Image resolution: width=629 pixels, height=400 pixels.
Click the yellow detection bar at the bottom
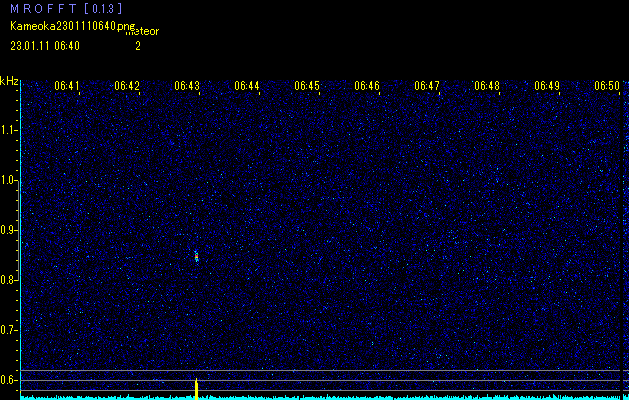[196, 389]
